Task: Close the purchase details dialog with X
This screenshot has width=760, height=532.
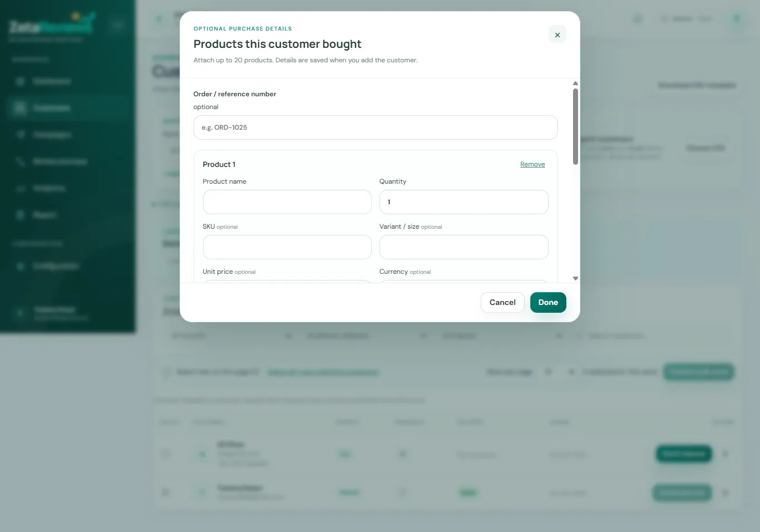Action: point(557,35)
